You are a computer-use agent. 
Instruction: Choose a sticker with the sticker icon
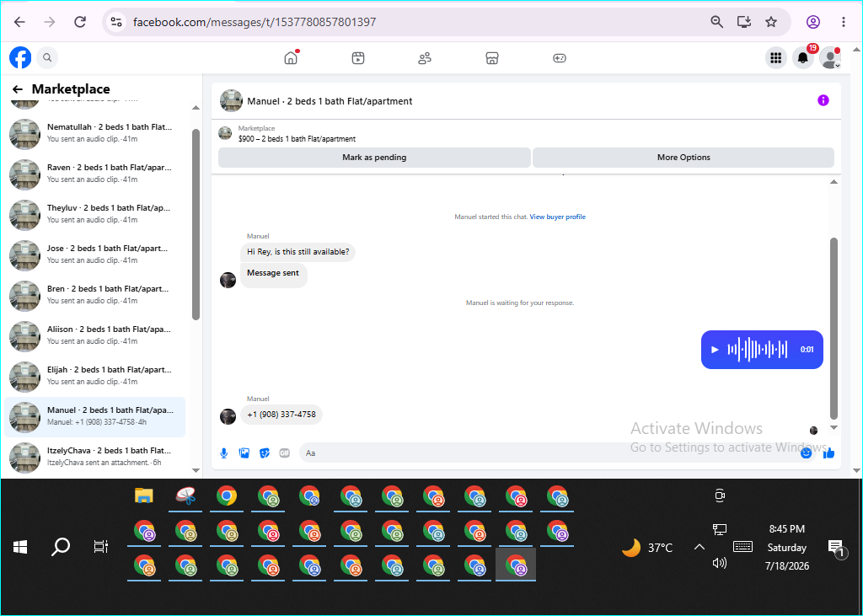point(264,453)
